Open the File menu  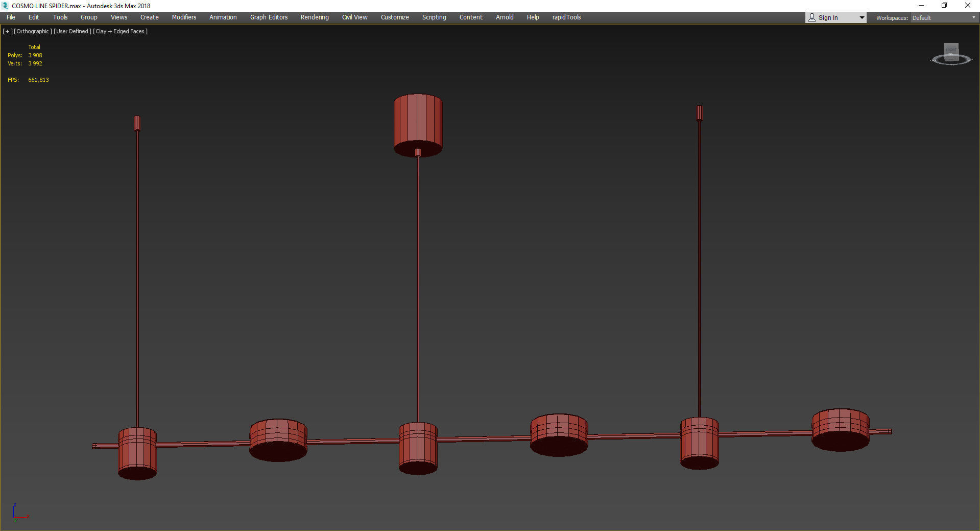point(11,17)
